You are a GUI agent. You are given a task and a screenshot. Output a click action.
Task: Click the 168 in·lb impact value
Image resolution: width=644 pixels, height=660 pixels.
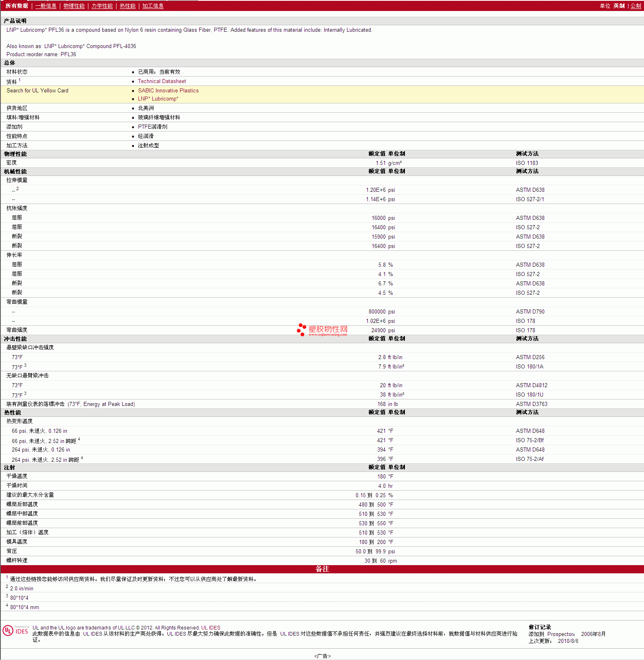click(x=388, y=404)
